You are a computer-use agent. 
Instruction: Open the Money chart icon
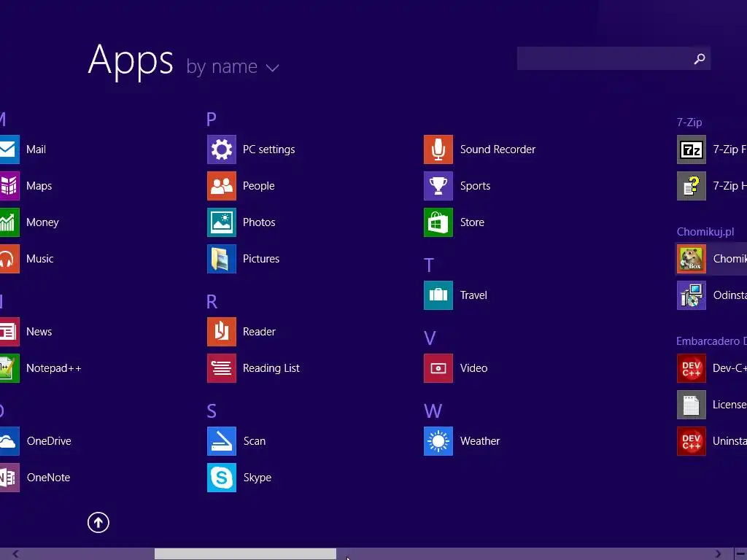pos(9,222)
